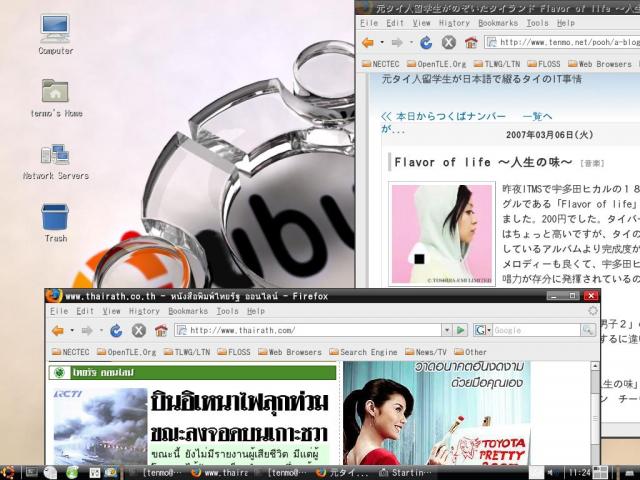Image resolution: width=640 pixels, height=480 pixels.
Task: Click the Google search field in the thairath window
Action: 536,330
